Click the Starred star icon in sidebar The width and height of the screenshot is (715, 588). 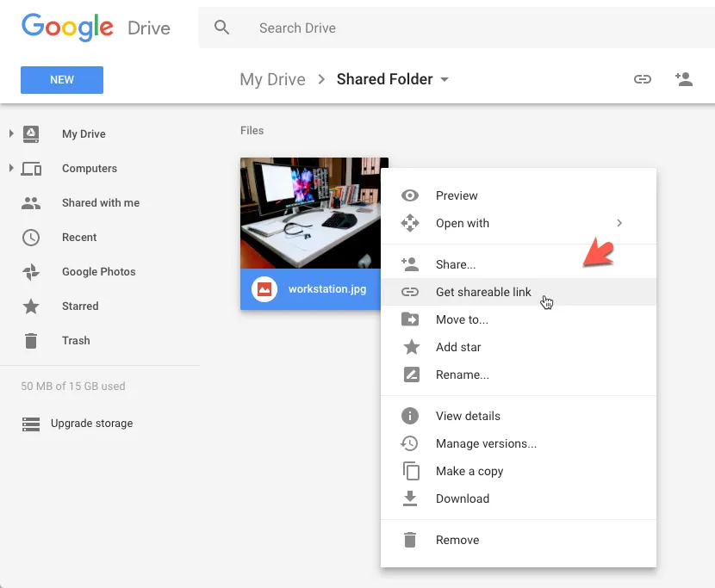[x=30, y=306]
